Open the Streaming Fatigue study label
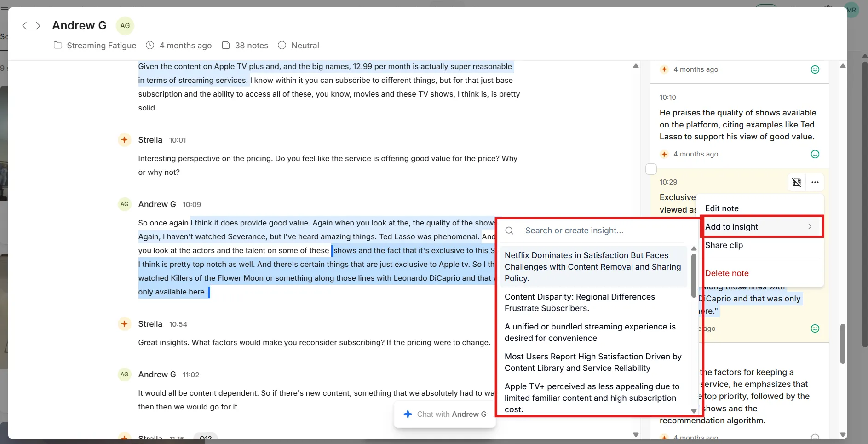Screen dimensions: 868x444 [x=102, y=46]
